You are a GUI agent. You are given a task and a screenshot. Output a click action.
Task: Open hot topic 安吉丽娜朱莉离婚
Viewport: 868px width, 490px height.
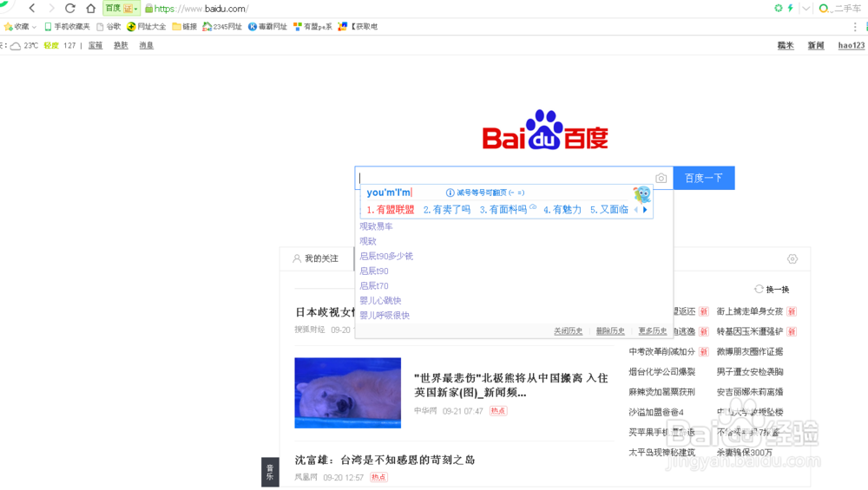pyautogui.click(x=750, y=392)
